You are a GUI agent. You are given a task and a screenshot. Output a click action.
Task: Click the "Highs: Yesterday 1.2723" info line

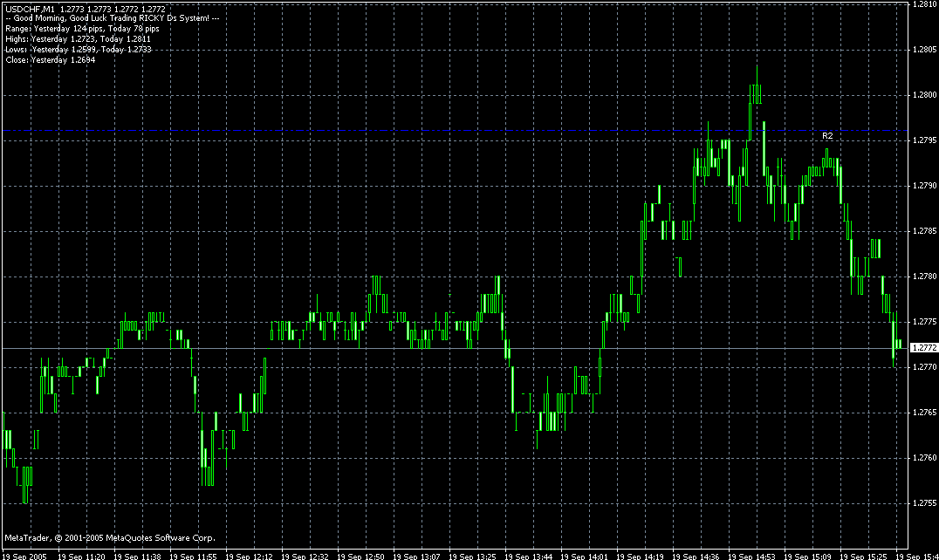(79, 39)
